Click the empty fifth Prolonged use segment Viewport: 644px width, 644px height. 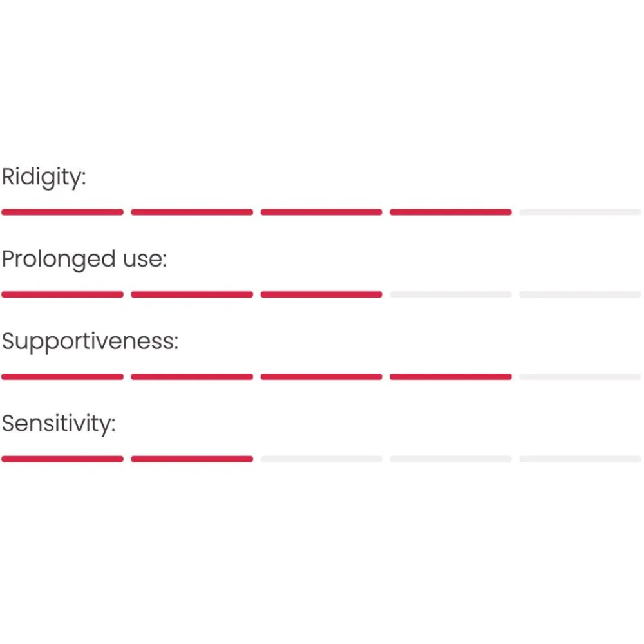click(x=580, y=294)
